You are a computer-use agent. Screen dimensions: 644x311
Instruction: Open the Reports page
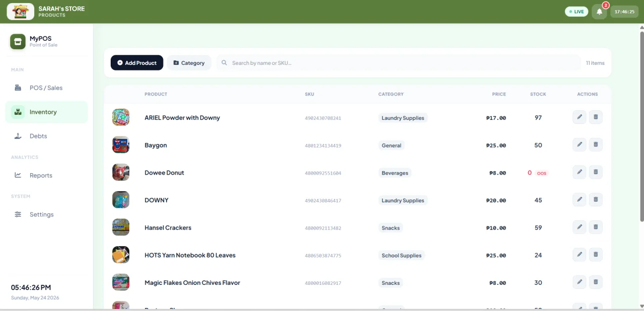[x=46, y=175]
